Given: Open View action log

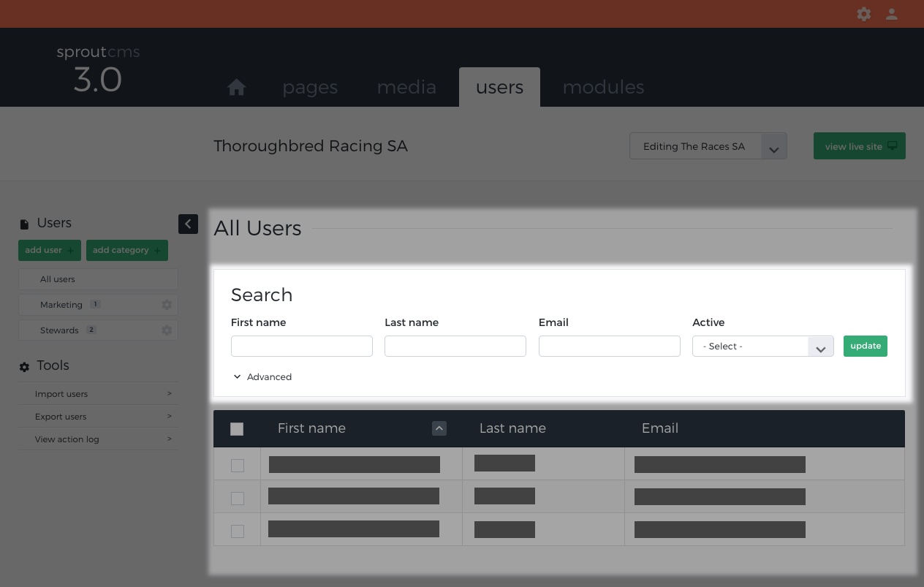Looking at the screenshot, I should tap(98, 439).
